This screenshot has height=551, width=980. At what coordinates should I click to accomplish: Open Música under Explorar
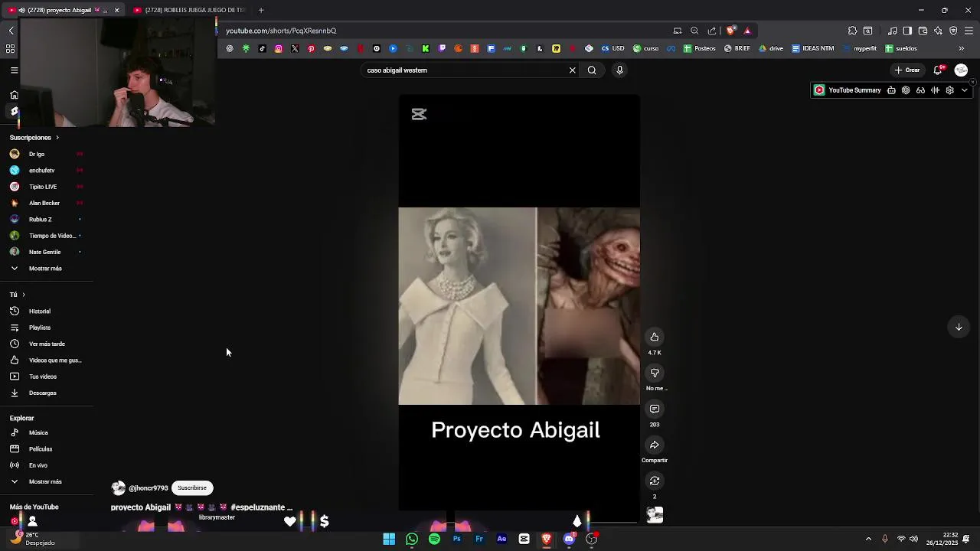38,432
